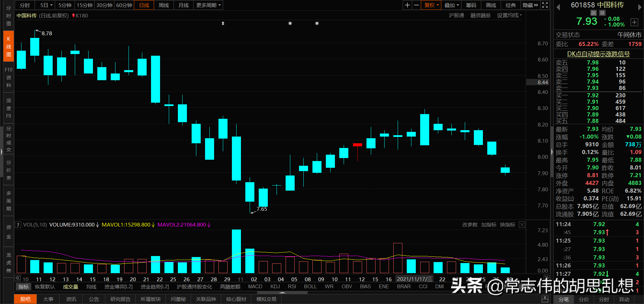Click the VOL indicator help question mark
The image size is (644, 304).
click(17, 224)
